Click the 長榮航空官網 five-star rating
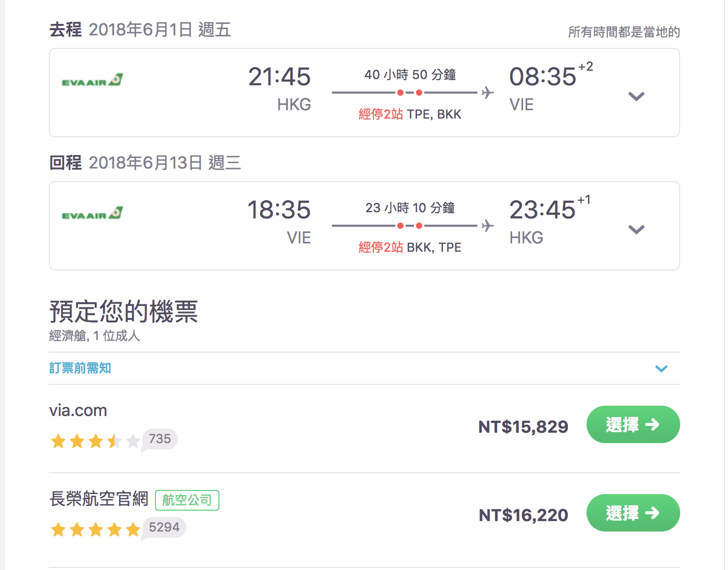The height and width of the screenshot is (570, 728). [95, 530]
